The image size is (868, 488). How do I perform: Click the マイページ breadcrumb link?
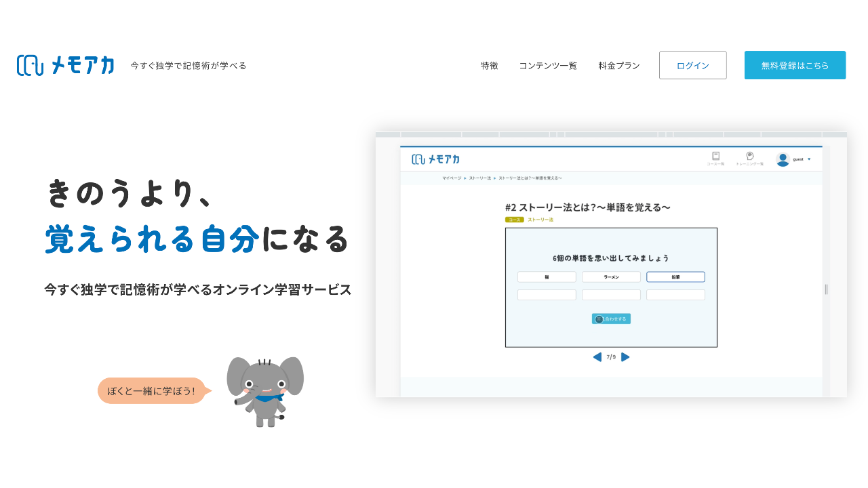click(x=452, y=178)
